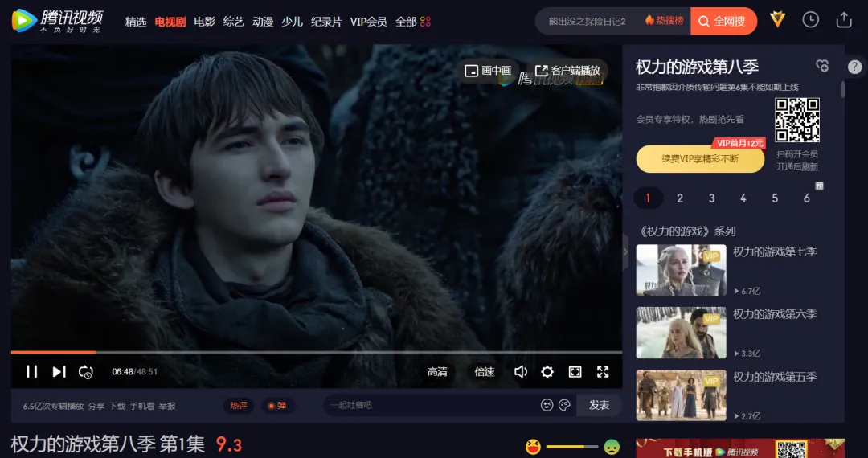Collapse the right sidebar panel arrow
Screen dimensions: 868x458
625,251
